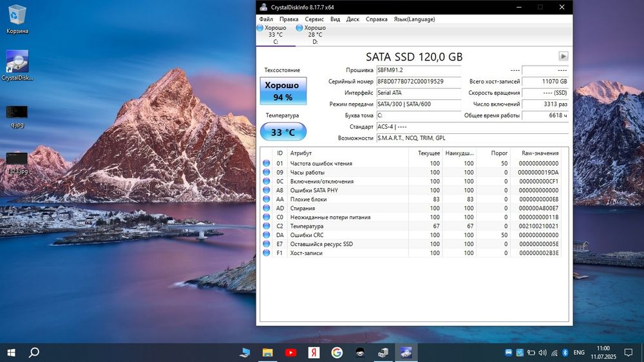Open File Explorer from the taskbar

(268, 352)
